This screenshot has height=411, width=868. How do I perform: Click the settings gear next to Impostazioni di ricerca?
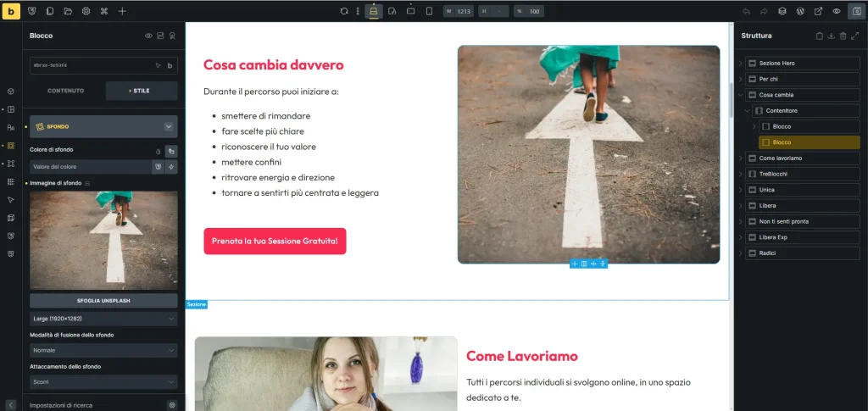point(172,405)
